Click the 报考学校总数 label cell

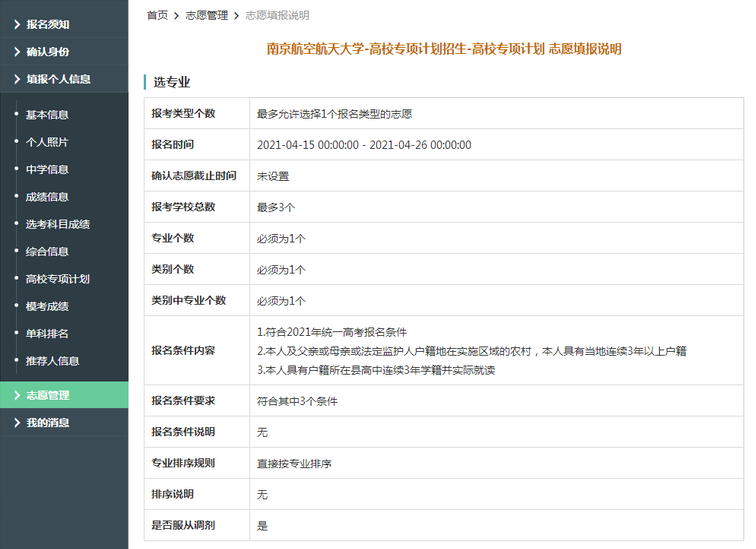pos(197,207)
